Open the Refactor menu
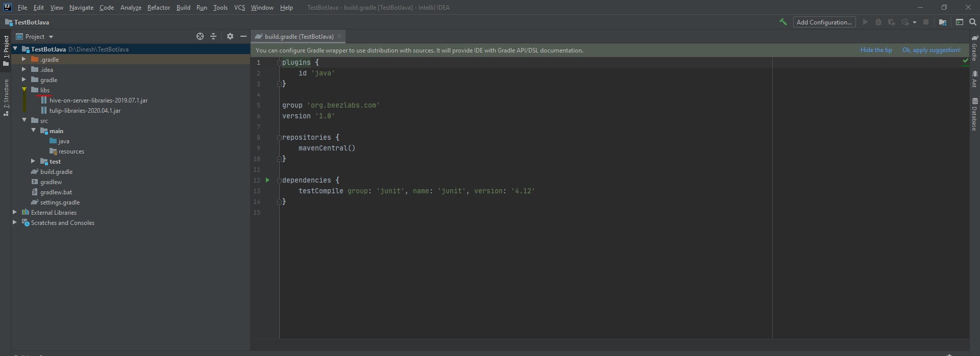980x356 pixels. (x=159, y=8)
